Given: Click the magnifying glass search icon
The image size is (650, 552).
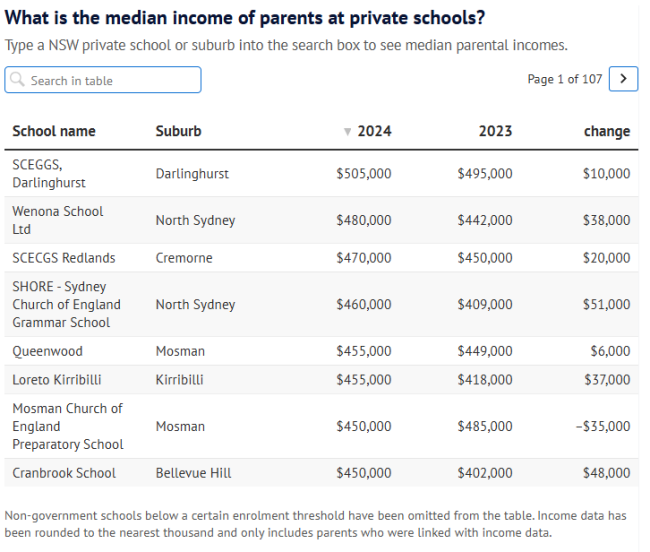Looking at the screenshot, I should click(x=18, y=80).
